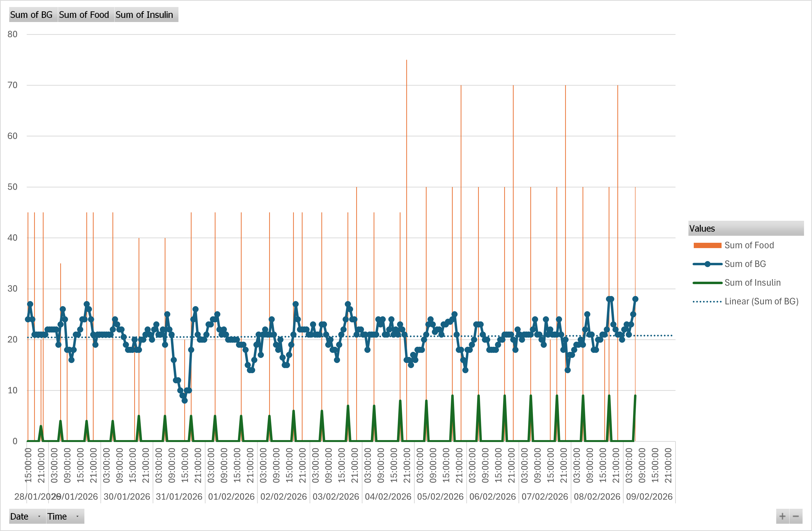Click the minus collapse field button

click(x=796, y=516)
